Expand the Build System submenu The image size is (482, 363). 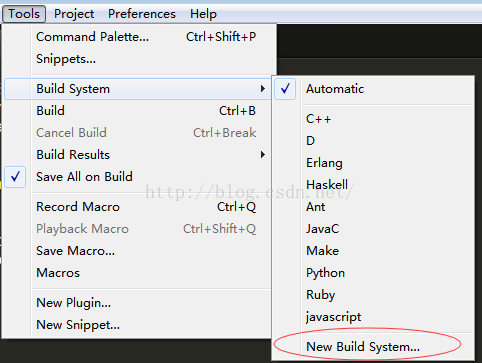pos(138,89)
